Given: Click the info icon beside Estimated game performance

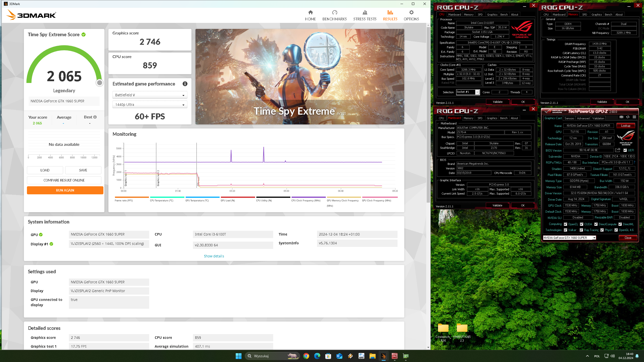Looking at the screenshot, I should click(x=185, y=84).
